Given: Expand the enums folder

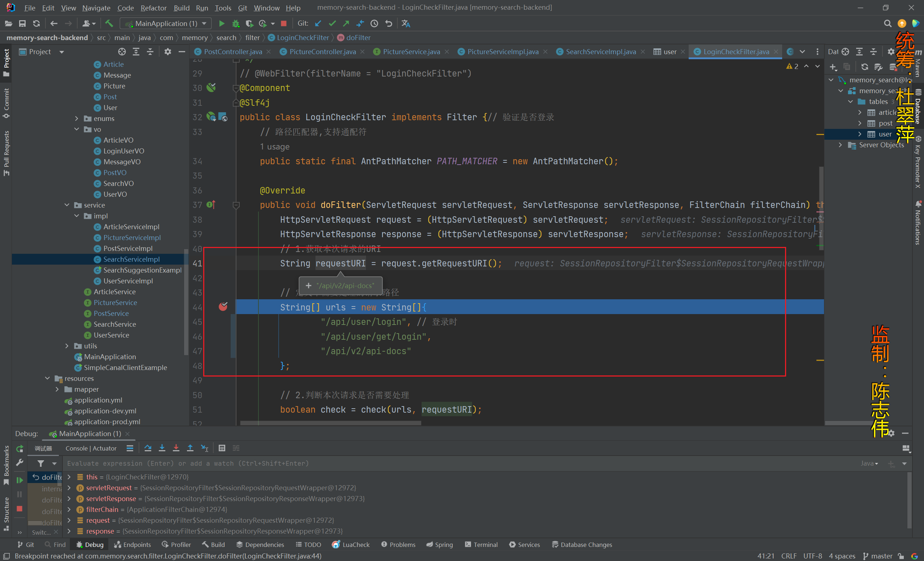Looking at the screenshot, I should pos(77,118).
